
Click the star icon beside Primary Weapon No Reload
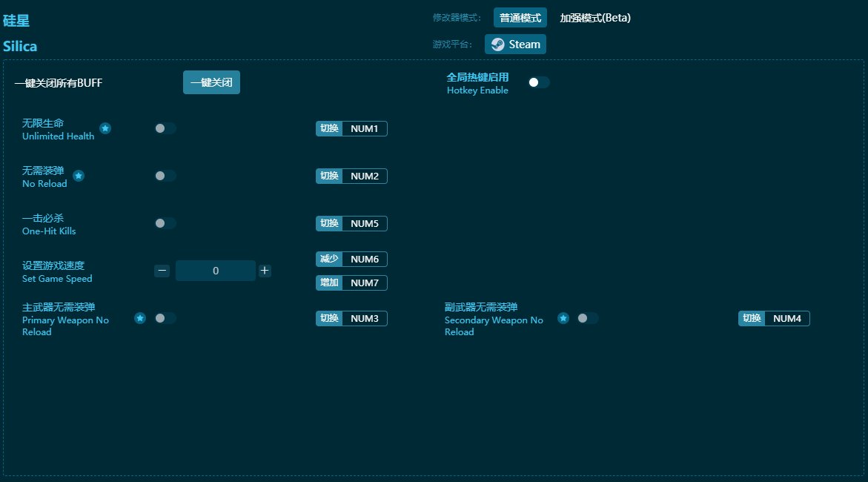[140, 318]
